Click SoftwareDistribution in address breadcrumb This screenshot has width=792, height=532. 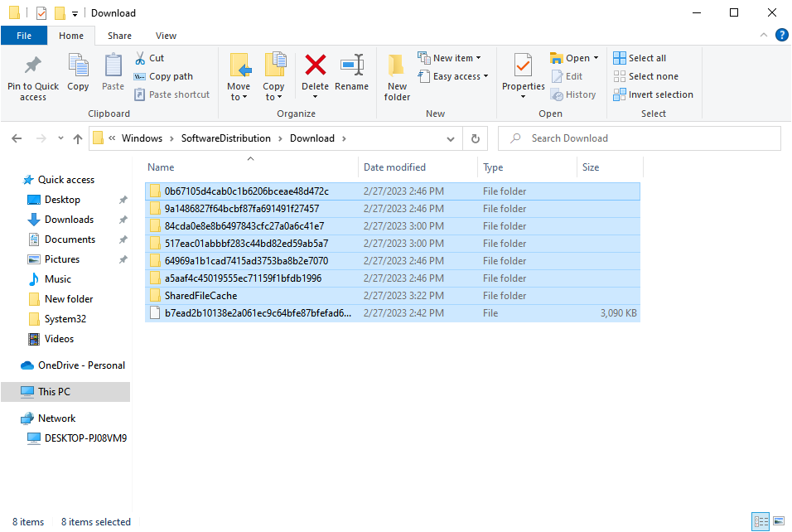[226, 138]
